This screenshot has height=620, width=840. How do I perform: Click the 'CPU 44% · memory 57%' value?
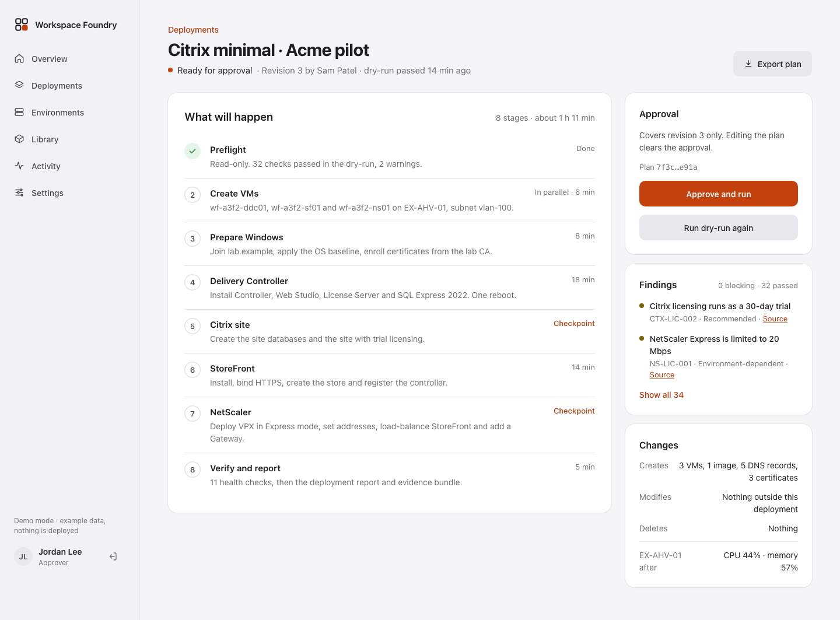[x=761, y=561]
